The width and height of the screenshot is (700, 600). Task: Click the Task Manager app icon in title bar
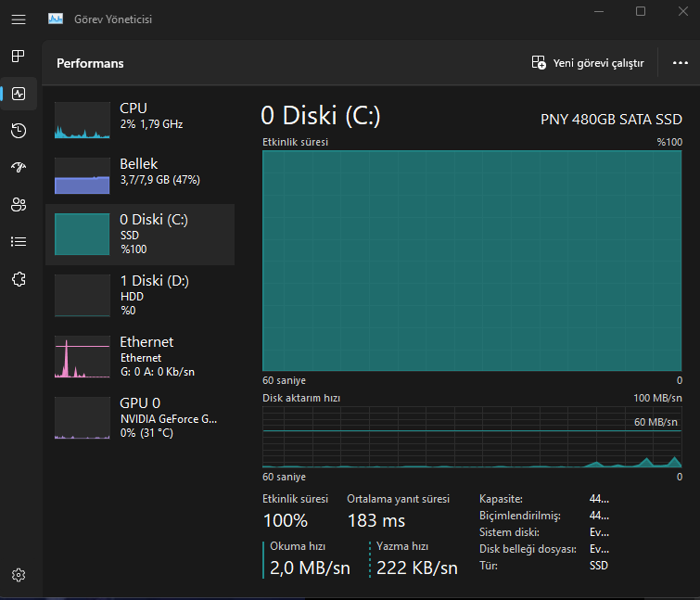pos(56,19)
